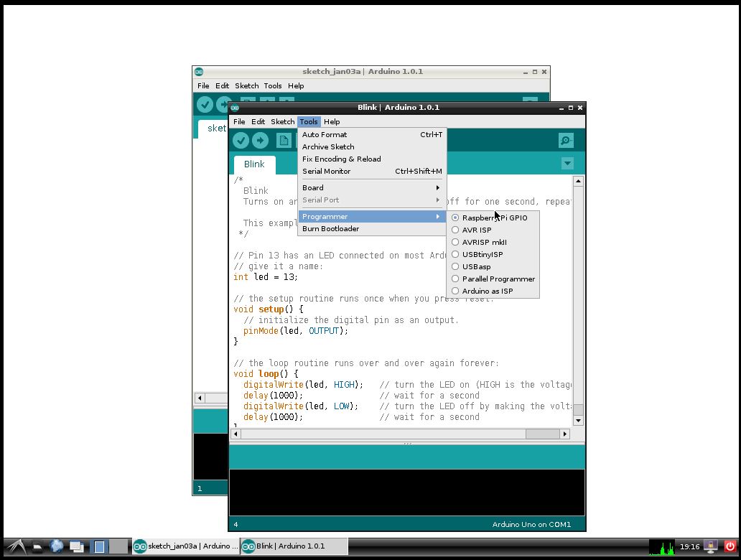
Task: Select Parallel Programmer option
Action: pos(493,279)
